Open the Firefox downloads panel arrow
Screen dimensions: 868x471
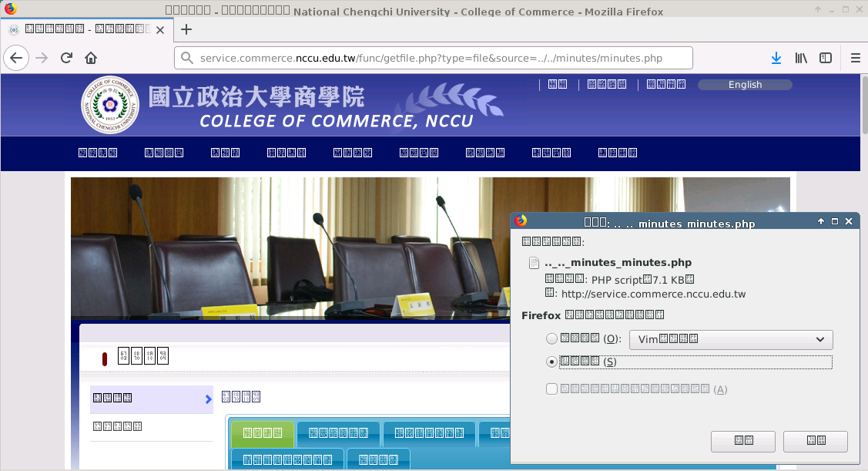click(776, 58)
